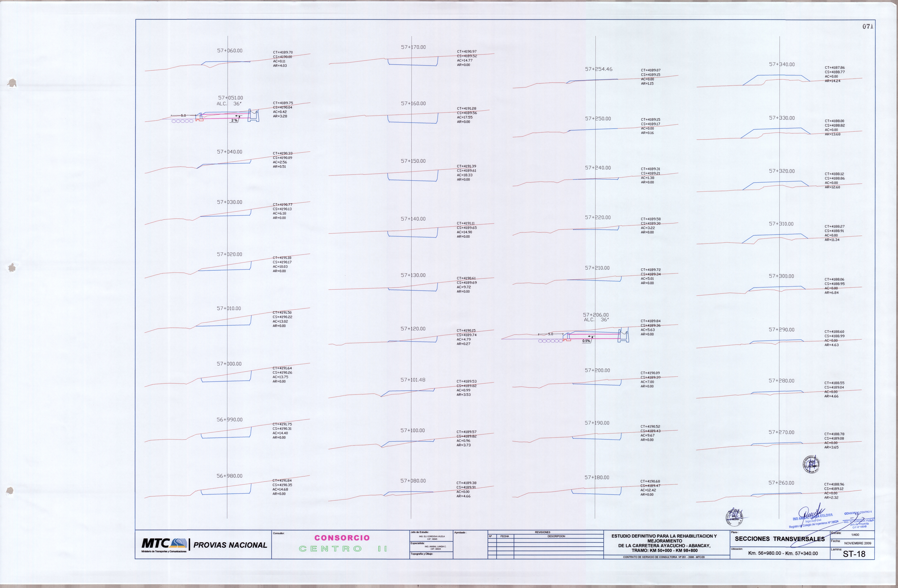Viewport: 898px width, 588px height.
Task: Click the station label 57+030.00
Action: pos(229,202)
